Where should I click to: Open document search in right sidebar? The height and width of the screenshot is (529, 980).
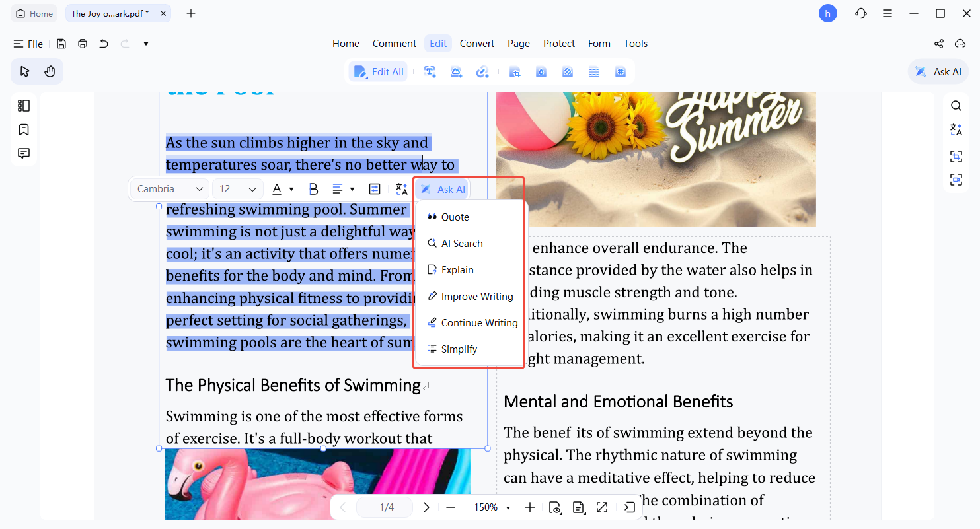(x=956, y=106)
